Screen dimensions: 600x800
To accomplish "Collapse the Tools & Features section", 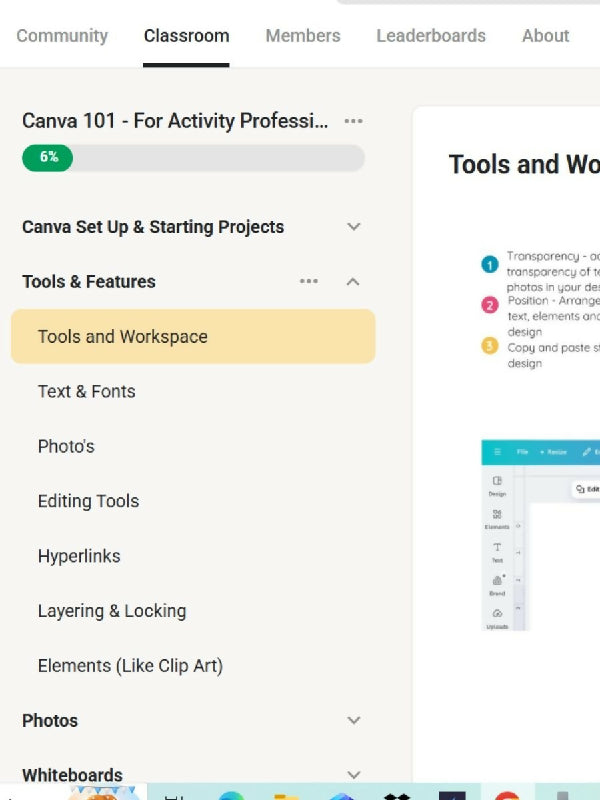I will click(x=353, y=282).
